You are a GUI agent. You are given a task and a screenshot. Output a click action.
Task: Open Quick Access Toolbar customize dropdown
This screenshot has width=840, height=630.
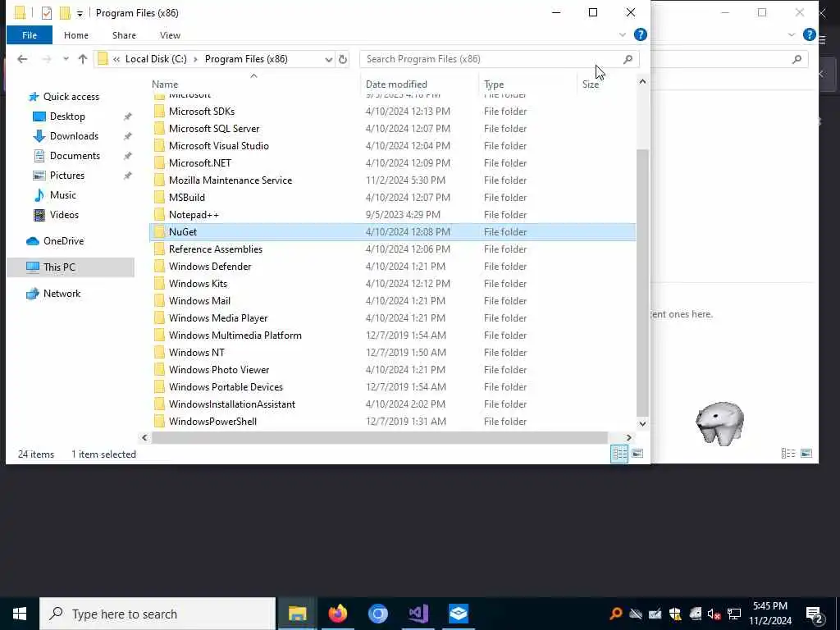tap(80, 13)
